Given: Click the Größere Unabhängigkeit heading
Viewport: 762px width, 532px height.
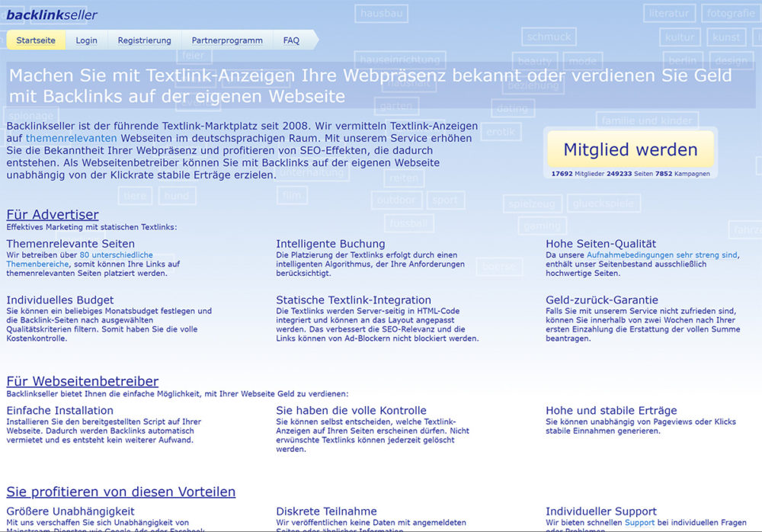Looking at the screenshot, I should (x=70, y=511).
